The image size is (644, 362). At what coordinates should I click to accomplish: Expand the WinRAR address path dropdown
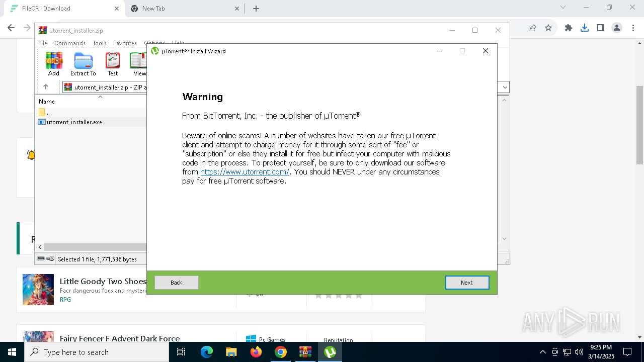point(505,87)
